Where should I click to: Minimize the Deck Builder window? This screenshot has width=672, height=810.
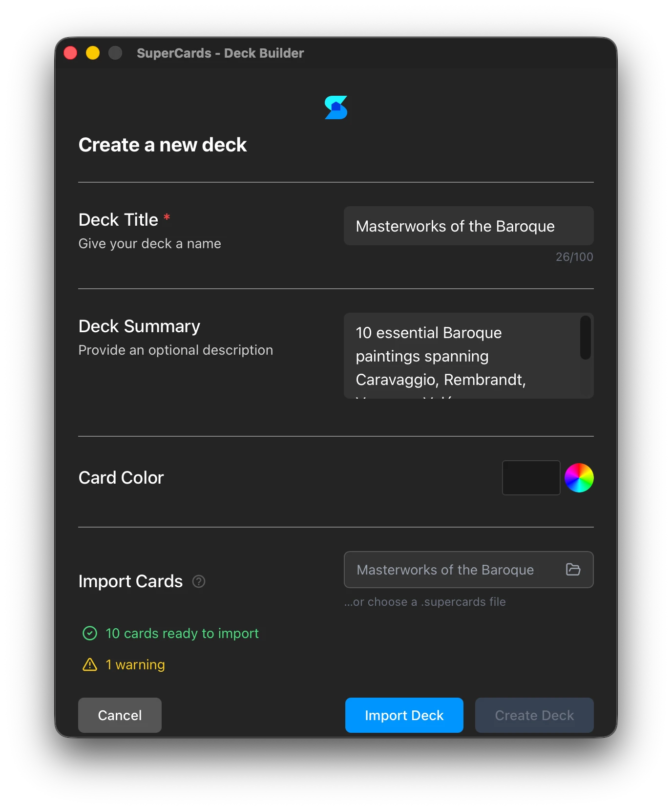(93, 53)
